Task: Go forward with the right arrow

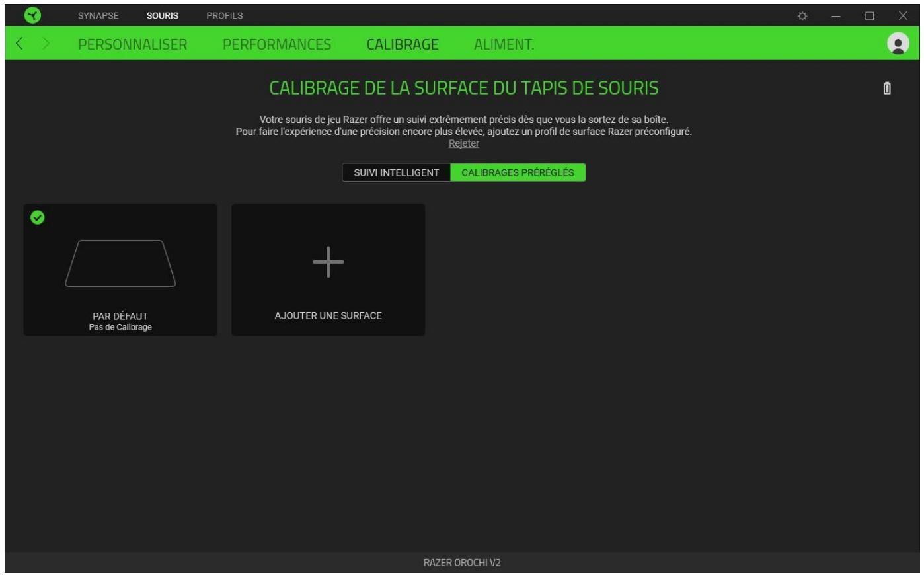Action: [x=46, y=44]
